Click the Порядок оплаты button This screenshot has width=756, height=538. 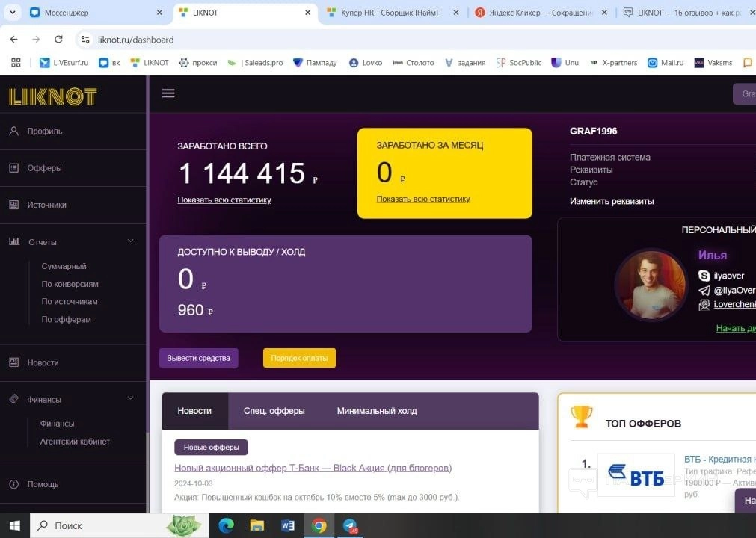[299, 358]
